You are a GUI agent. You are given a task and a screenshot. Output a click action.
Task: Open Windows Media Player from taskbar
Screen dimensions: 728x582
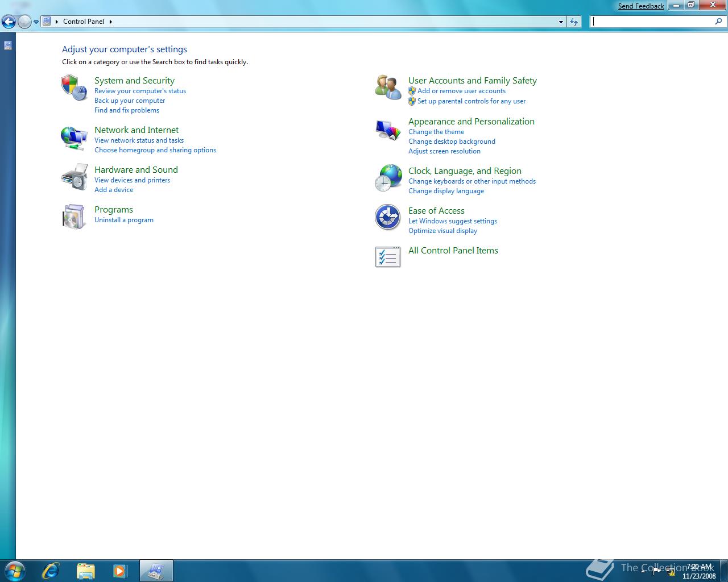click(x=120, y=571)
